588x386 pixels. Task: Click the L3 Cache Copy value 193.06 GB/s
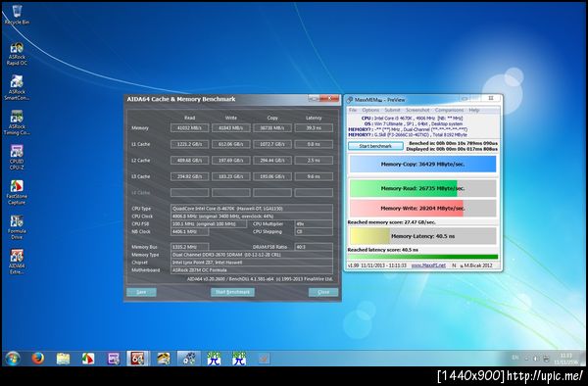272,176
